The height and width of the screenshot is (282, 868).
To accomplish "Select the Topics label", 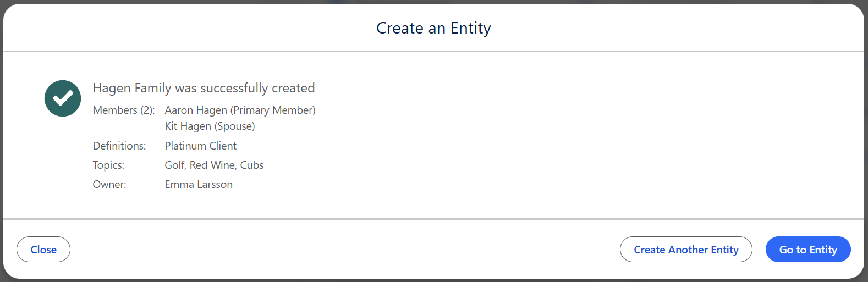I will pos(108,165).
